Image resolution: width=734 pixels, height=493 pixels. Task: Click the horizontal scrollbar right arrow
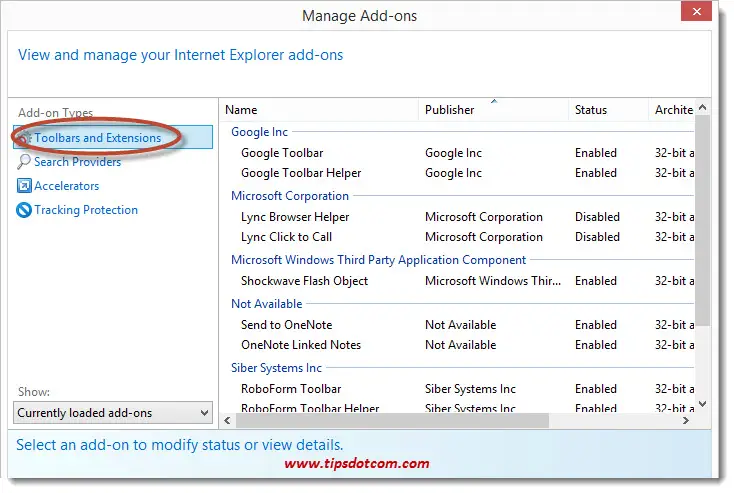(686, 420)
